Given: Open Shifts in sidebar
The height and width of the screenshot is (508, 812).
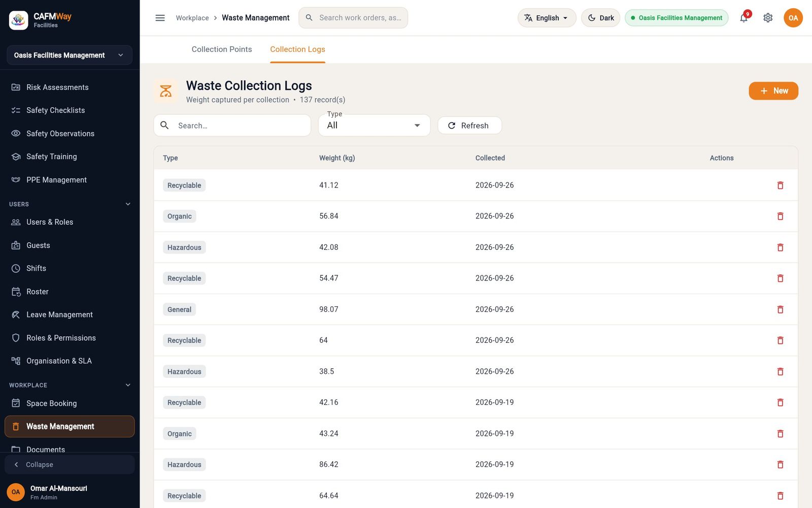Looking at the screenshot, I should coord(70,268).
